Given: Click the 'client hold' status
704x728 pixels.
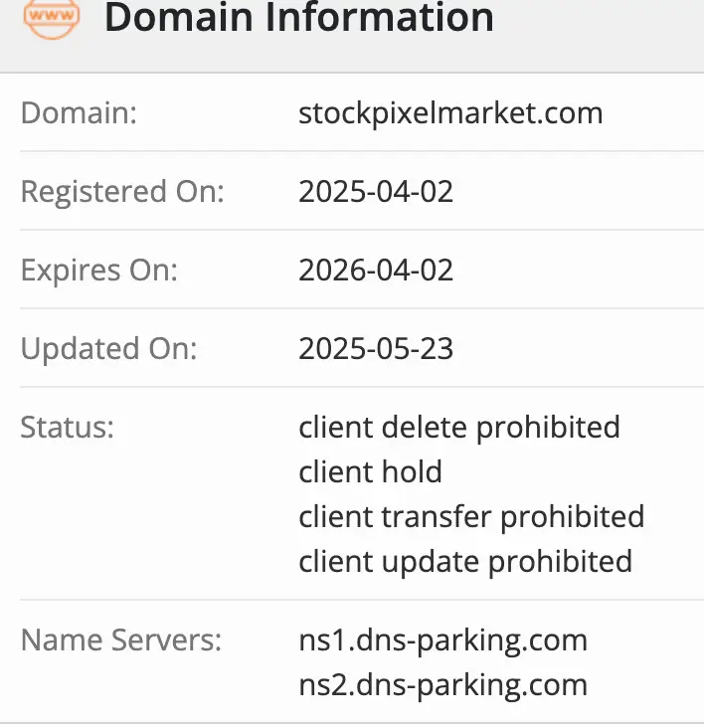Looking at the screenshot, I should click(370, 471).
